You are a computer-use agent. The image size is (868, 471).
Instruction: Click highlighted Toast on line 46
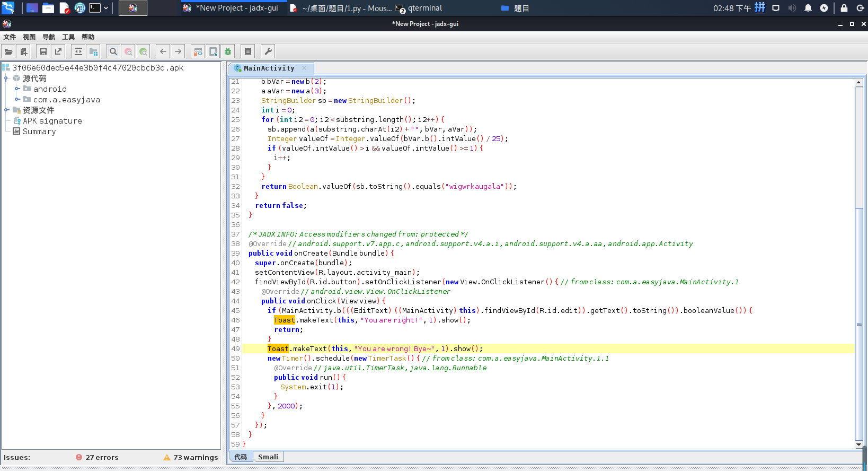[x=285, y=320]
